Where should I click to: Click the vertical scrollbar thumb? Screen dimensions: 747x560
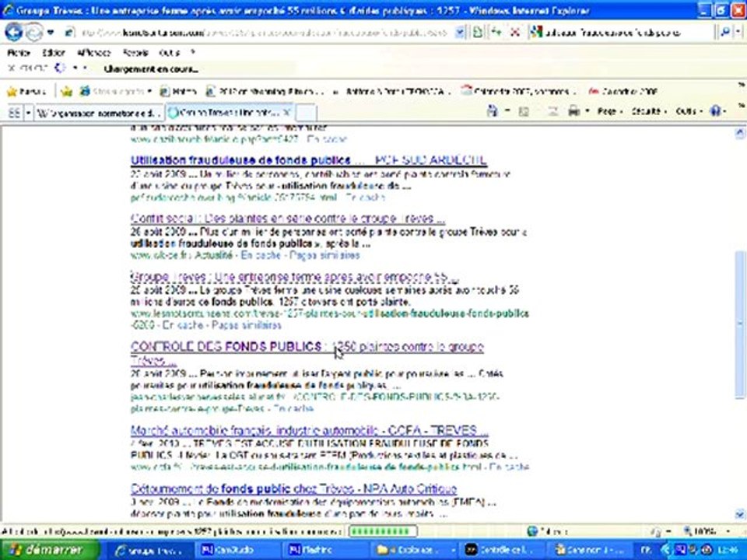(740, 324)
